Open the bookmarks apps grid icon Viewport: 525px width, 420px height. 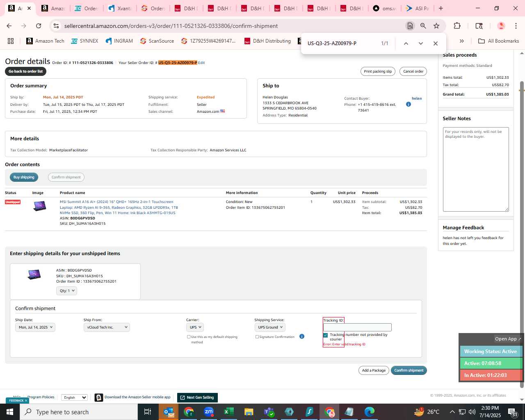click(x=11, y=41)
